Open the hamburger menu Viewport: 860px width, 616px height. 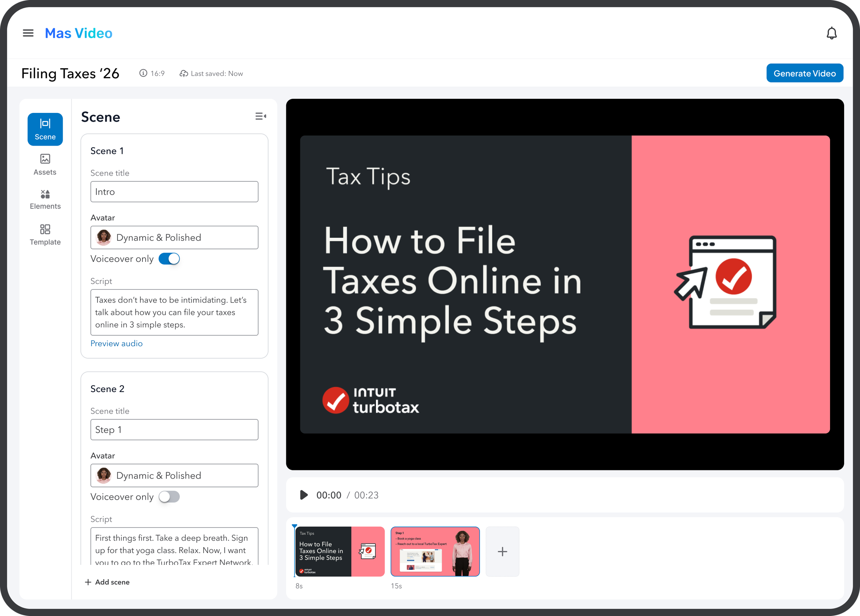pyautogui.click(x=28, y=33)
